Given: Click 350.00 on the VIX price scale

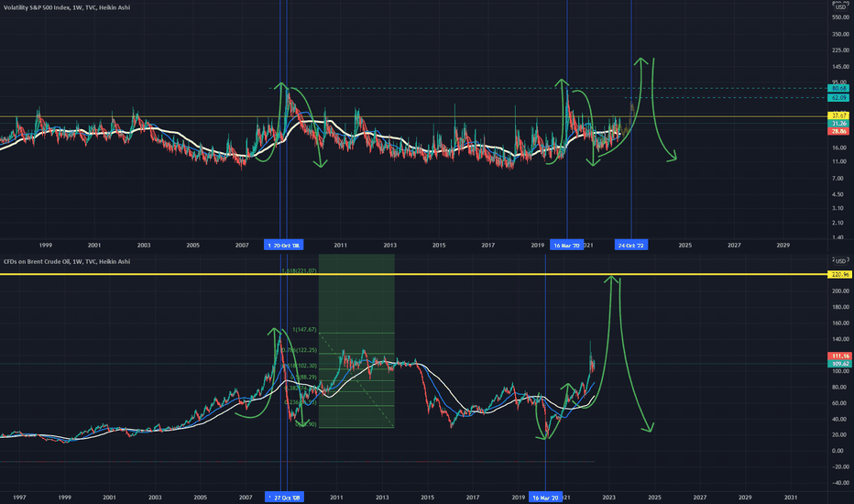Looking at the screenshot, I should pos(840,34).
